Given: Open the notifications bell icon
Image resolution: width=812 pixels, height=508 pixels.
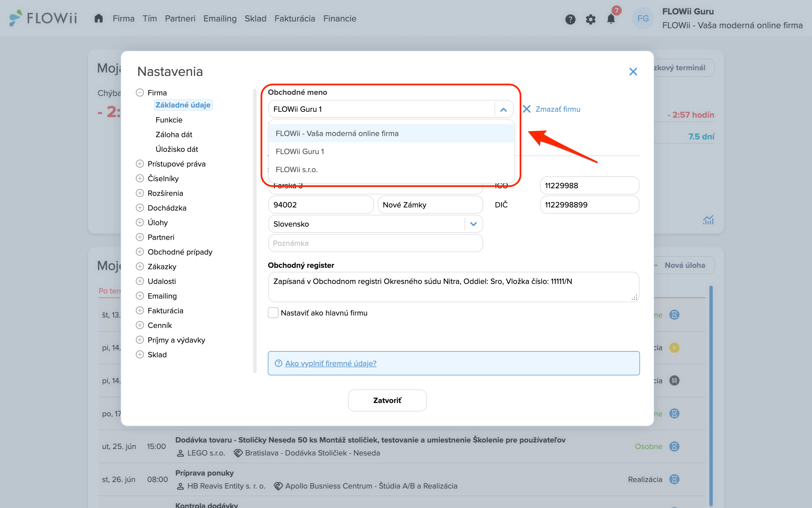Looking at the screenshot, I should tap(611, 19).
